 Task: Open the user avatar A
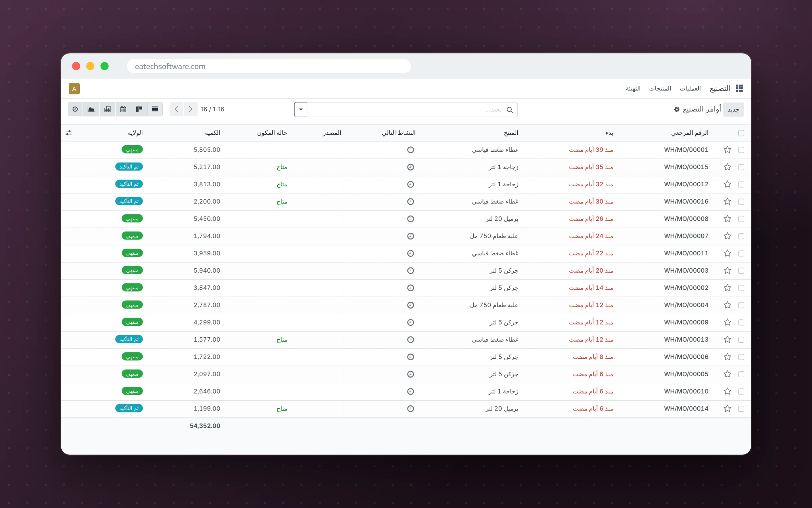[74, 89]
